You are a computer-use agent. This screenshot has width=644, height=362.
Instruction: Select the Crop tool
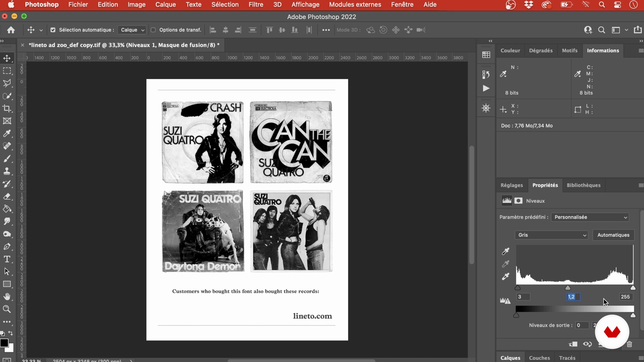coord(7,108)
